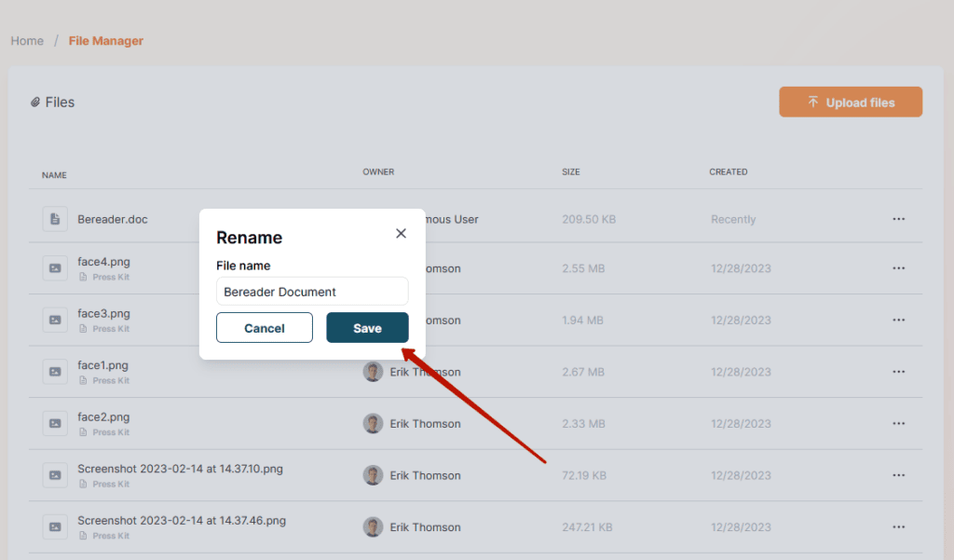The image size is (954, 560).
Task: Open the File Manager breadcrumb link
Action: 106,41
